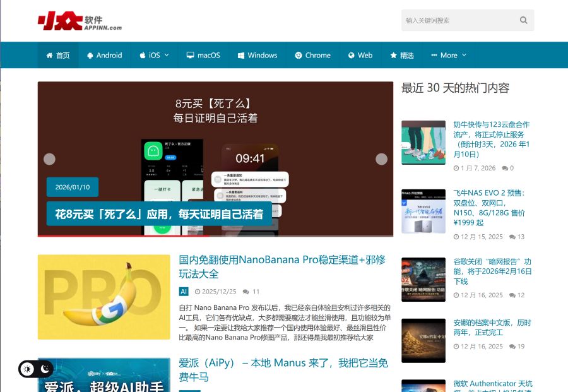Open the 飞牛NAS EVO 2 预售 link
This screenshot has height=392, width=568.
click(x=489, y=208)
